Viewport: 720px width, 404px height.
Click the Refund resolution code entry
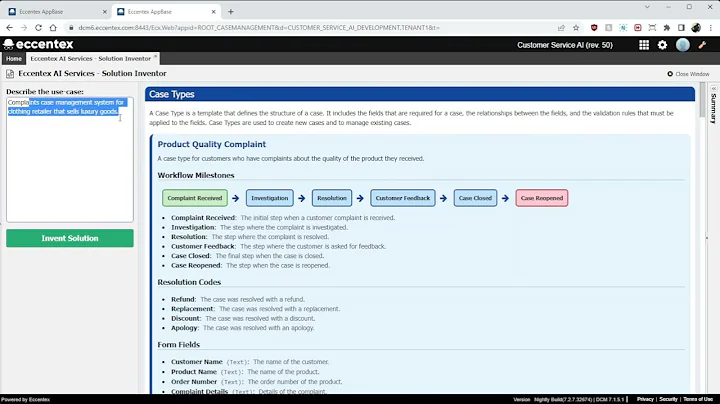coord(238,299)
